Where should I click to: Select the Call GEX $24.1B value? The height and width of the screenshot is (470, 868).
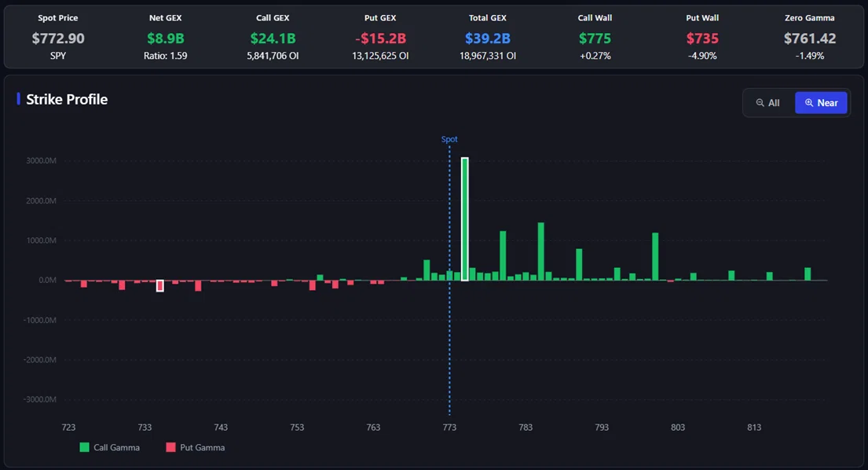[x=273, y=39]
